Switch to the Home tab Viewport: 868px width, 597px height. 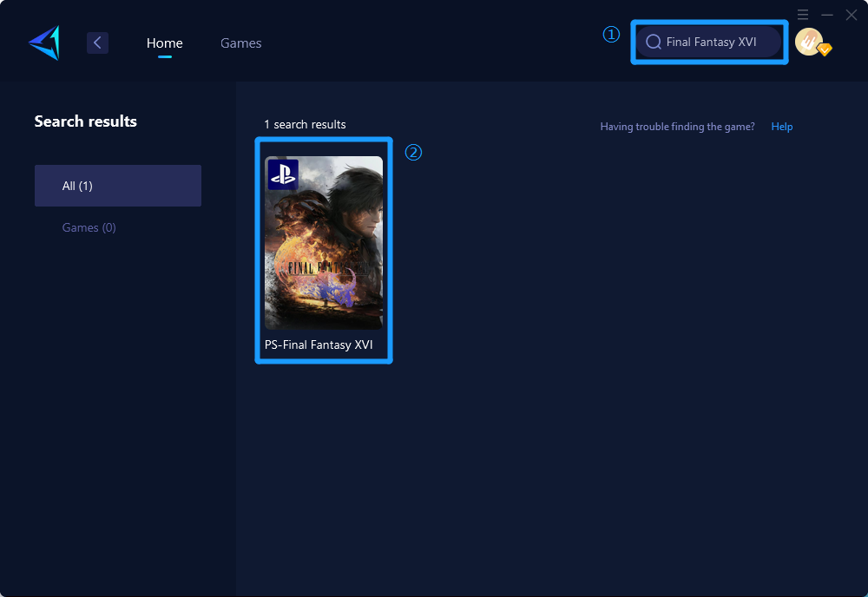pyautogui.click(x=164, y=43)
